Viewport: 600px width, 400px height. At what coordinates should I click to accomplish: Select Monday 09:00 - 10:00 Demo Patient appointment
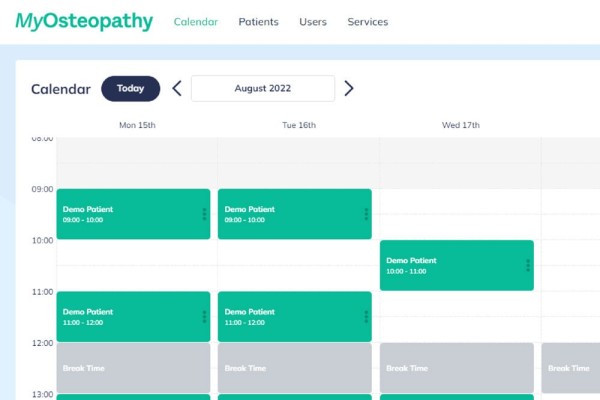click(133, 214)
